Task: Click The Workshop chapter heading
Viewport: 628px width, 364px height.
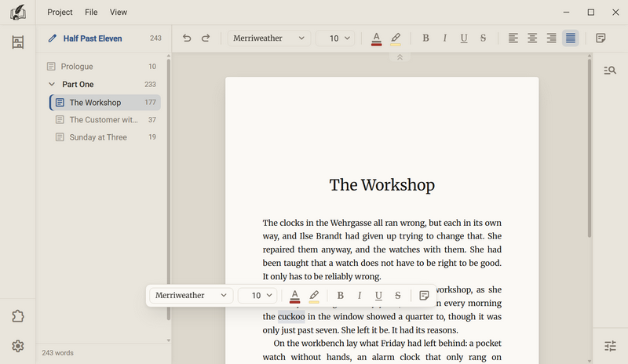Action: tap(382, 185)
